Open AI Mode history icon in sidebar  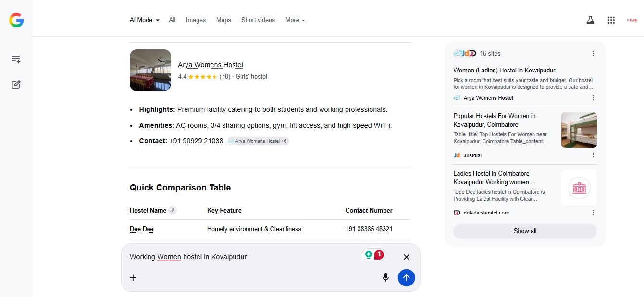click(x=16, y=59)
